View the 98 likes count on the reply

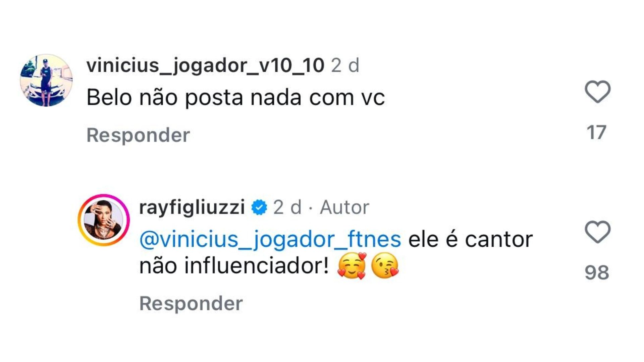596,273
